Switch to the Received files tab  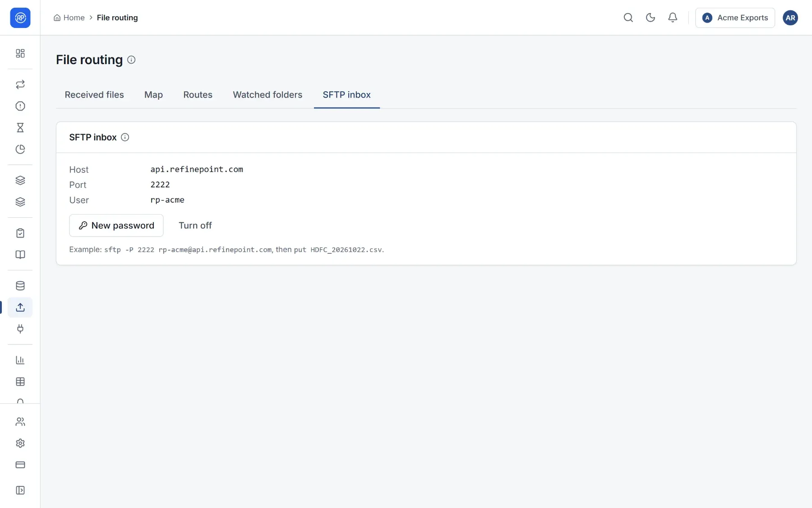94,95
